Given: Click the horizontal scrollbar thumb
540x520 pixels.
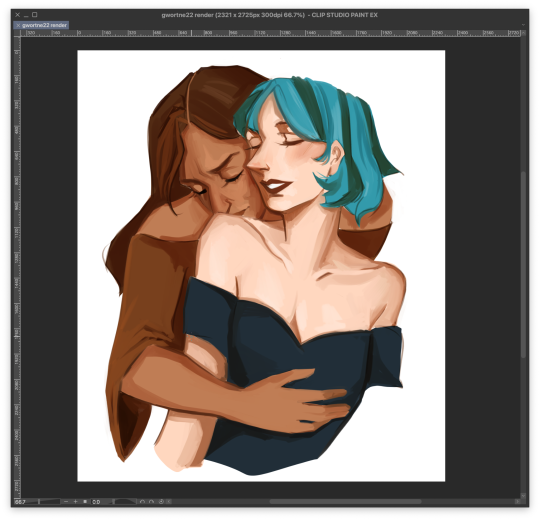Looking at the screenshot, I should pos(345,502).
